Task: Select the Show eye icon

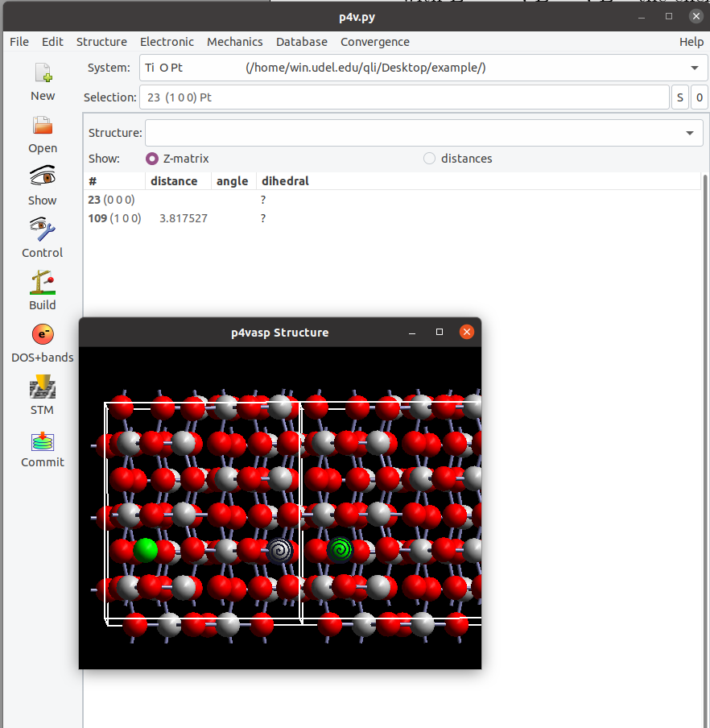Action: coord(43,177)
